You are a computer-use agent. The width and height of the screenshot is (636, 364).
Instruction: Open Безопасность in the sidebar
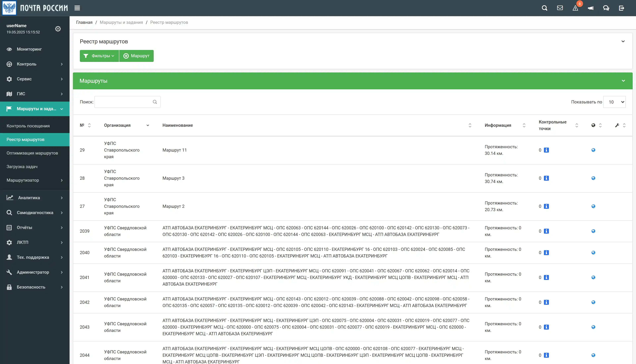click(35, 287)
